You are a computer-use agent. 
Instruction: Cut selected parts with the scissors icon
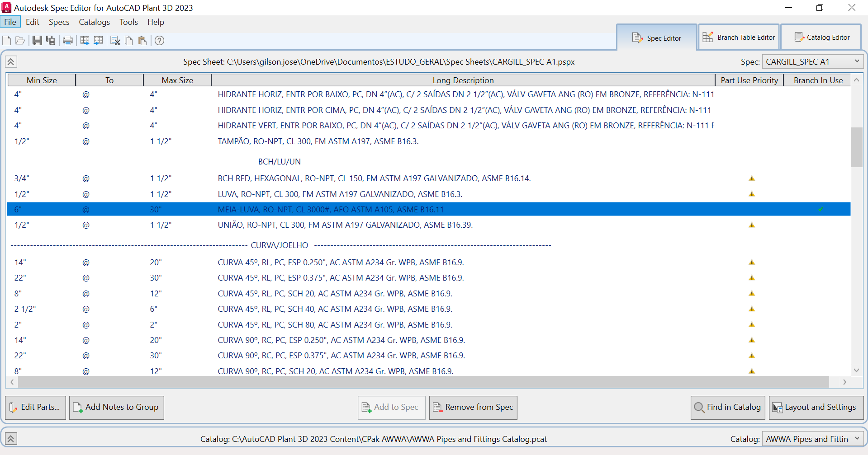click(115, 41)
